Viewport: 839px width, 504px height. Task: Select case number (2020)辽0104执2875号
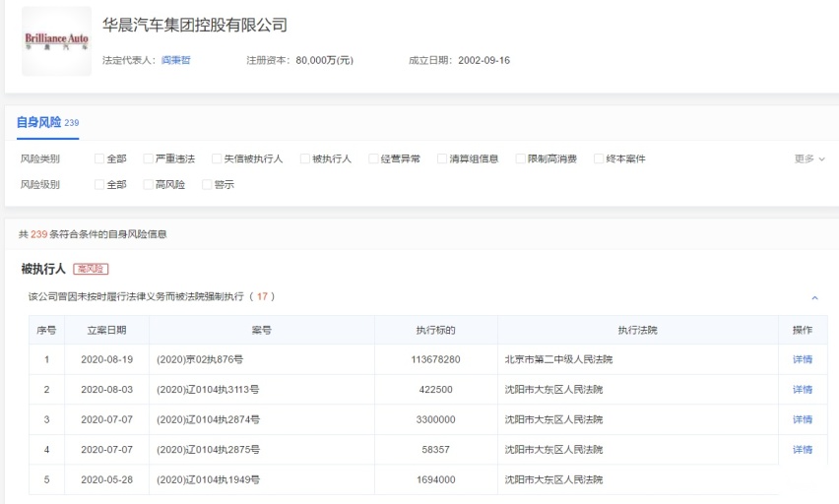[x=208, y=450]
